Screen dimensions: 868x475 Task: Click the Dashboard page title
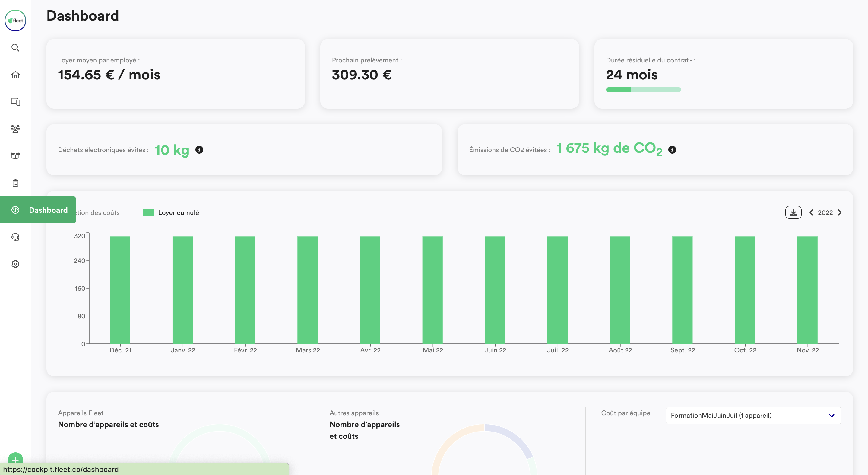pyautogui.click(x=83, y=15)
